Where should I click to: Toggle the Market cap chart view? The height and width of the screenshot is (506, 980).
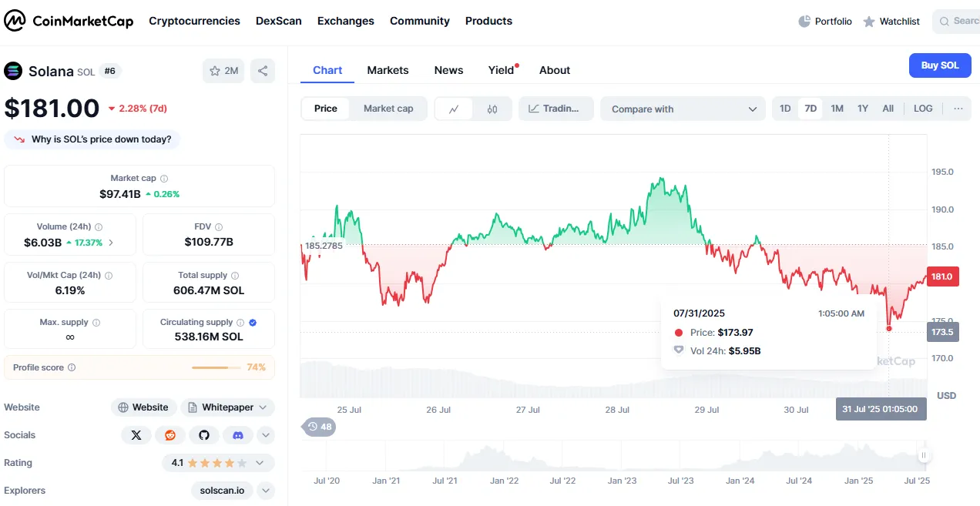pyautogui.click(x=388, y=109)
